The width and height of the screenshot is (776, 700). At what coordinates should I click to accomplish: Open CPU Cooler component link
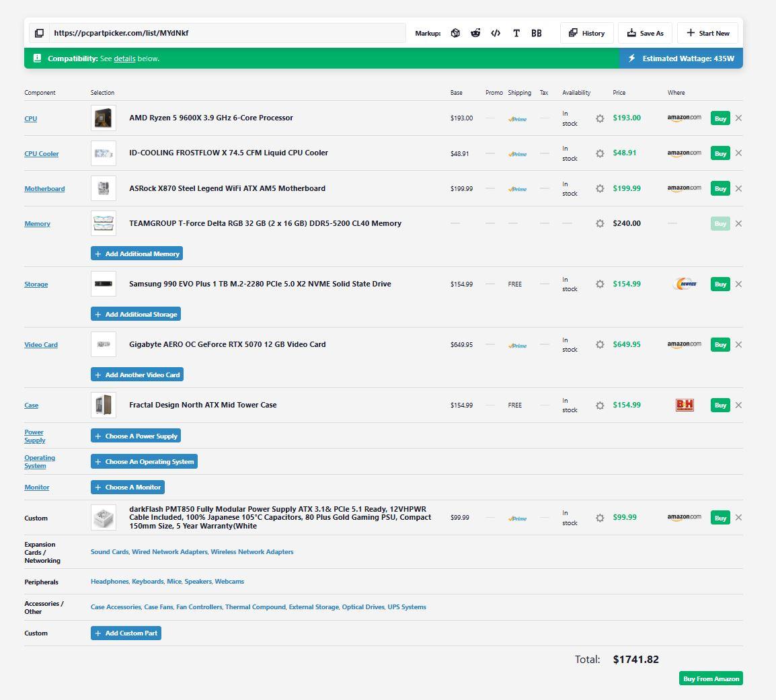pos(42,154)
